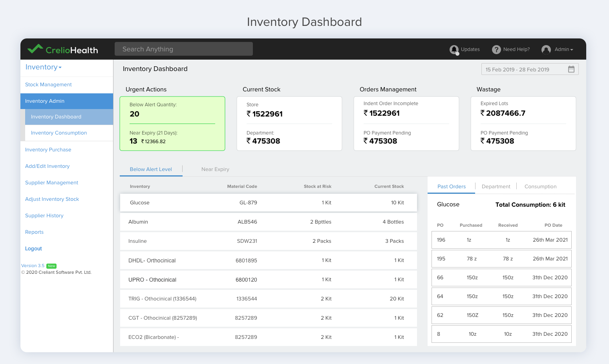Open the Need Help question mark icon
This screenshot has width=609, height=364.
pyautogui.click(x=496, y=49)
